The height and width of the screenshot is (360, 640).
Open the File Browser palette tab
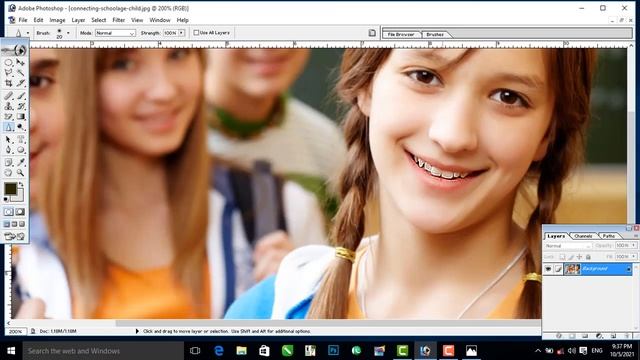pos(400,34)
